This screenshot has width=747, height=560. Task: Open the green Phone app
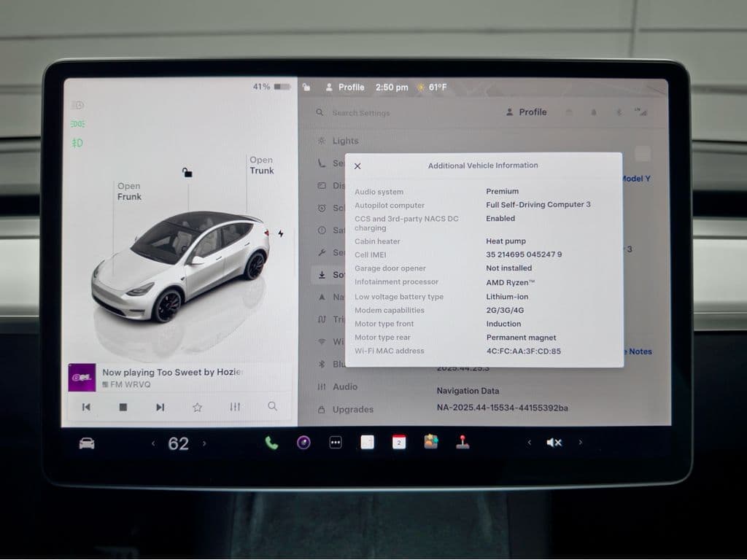(271, 443)
